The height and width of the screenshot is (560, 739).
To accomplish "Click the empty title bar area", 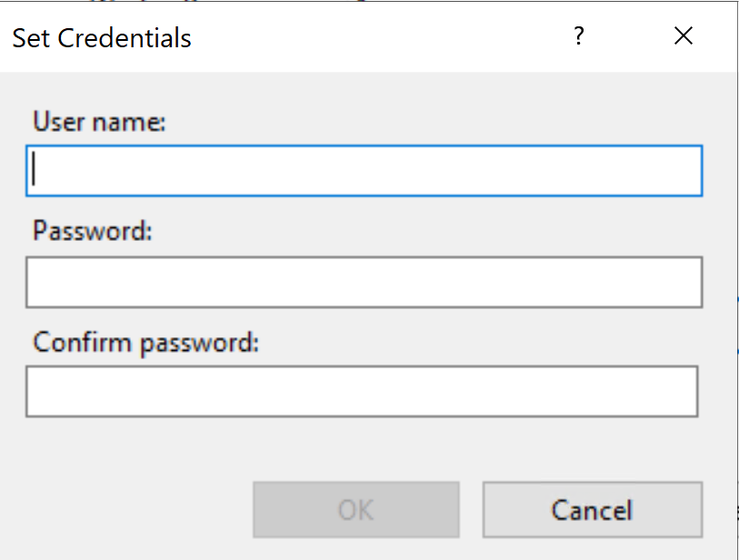I will point(382,38).
